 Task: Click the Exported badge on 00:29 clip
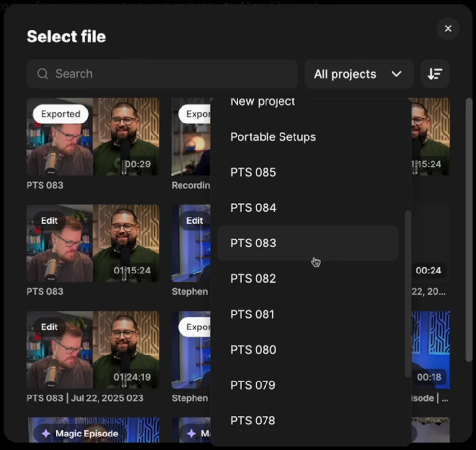point(61,114)
